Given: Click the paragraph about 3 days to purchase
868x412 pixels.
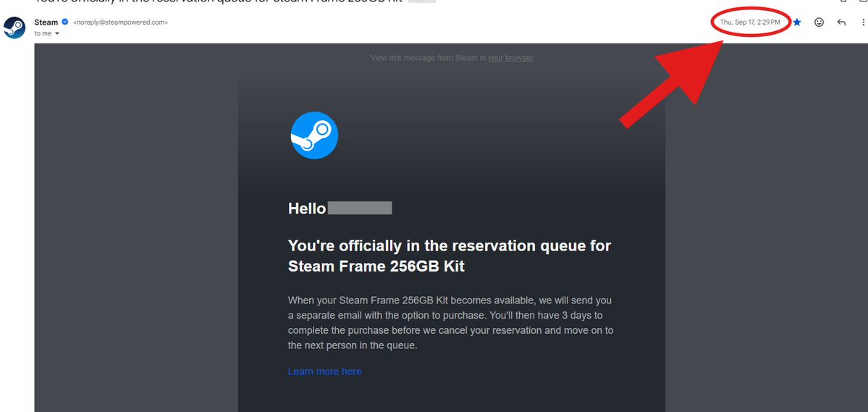Looking at the screenshot, I should 450,323.
